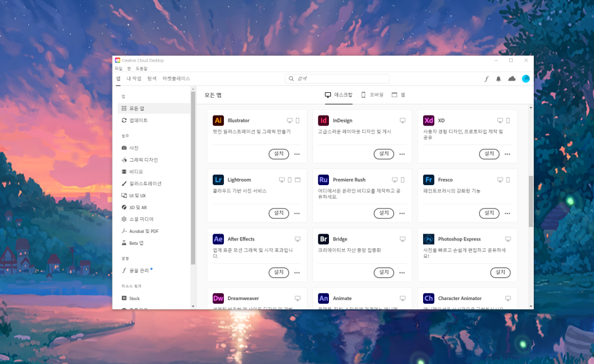
Task: Check cloud sync status icon
Action: point(512,79)
